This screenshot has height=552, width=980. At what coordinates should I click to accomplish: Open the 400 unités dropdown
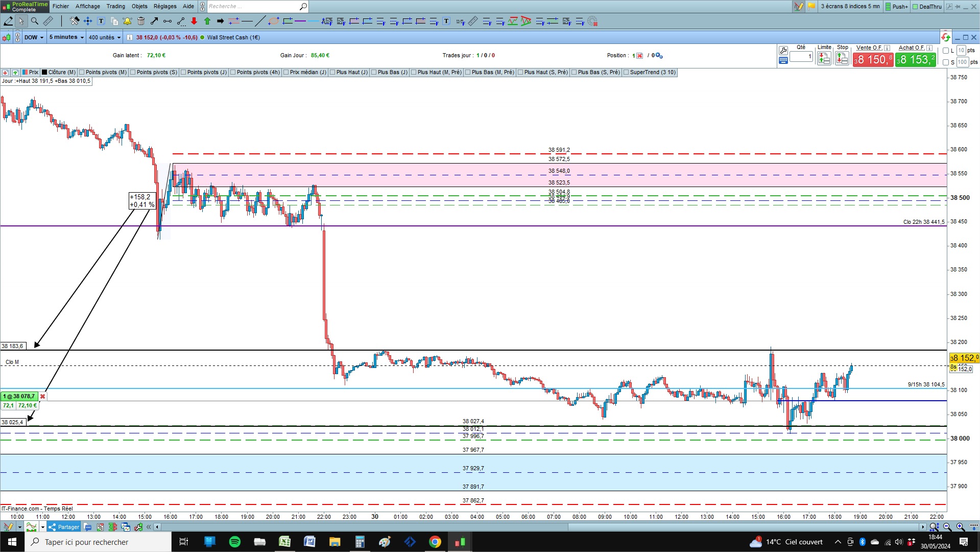(x=104, y=37)
